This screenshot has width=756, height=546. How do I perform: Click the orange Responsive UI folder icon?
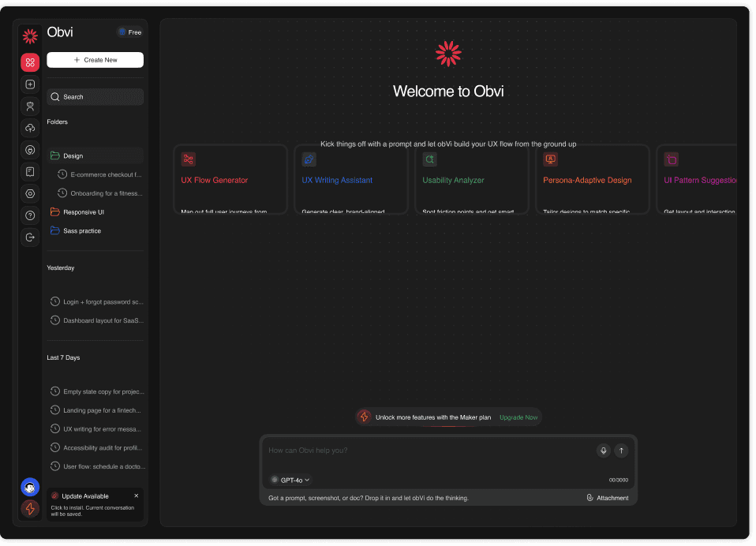tap(55, 212)
